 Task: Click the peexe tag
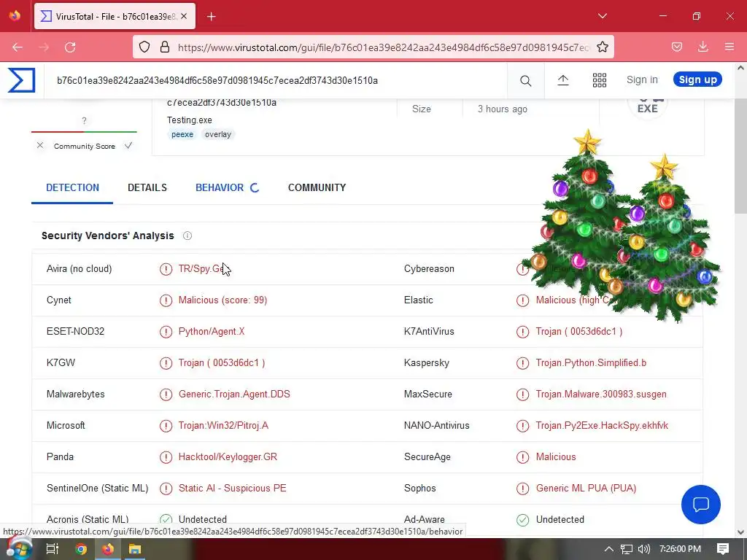tap(182, 134)
